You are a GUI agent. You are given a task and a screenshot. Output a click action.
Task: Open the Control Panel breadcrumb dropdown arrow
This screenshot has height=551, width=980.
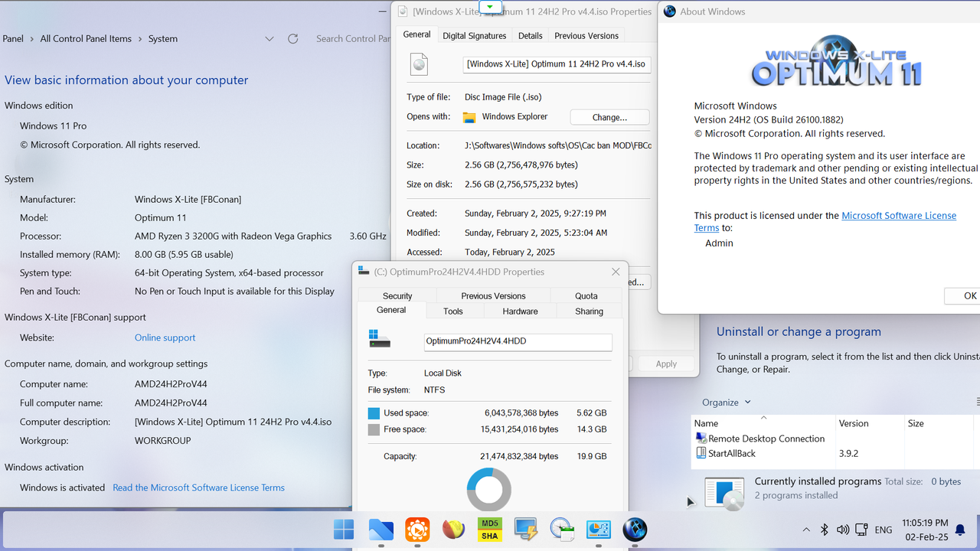click(x=269, y=37)
